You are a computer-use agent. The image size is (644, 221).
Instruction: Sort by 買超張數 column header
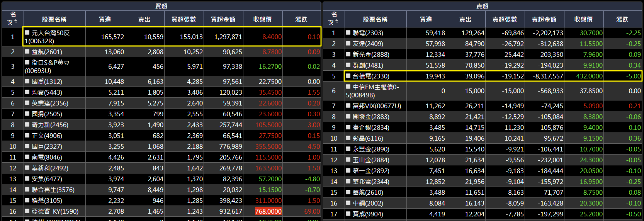point(184,19)
